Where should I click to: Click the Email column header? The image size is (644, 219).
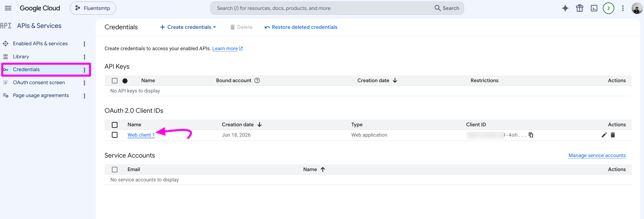(134, 169)
